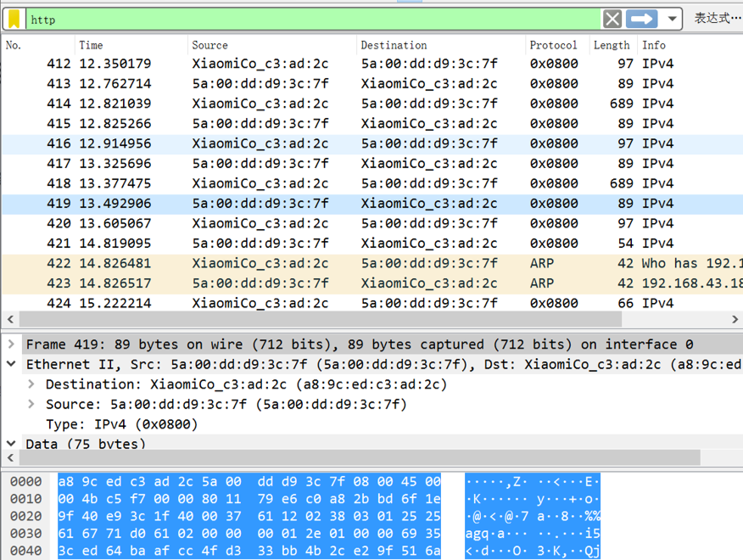Sort by the Length column header
This screenshot has height=560, width=743.
612,46
